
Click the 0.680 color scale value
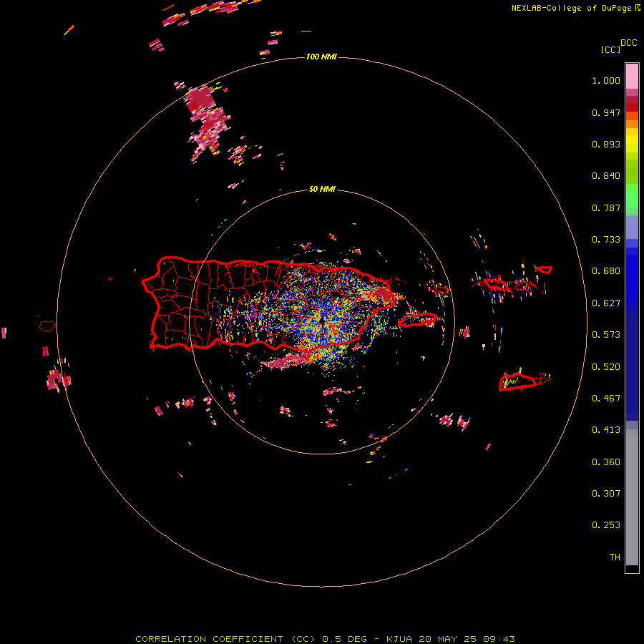606,271
